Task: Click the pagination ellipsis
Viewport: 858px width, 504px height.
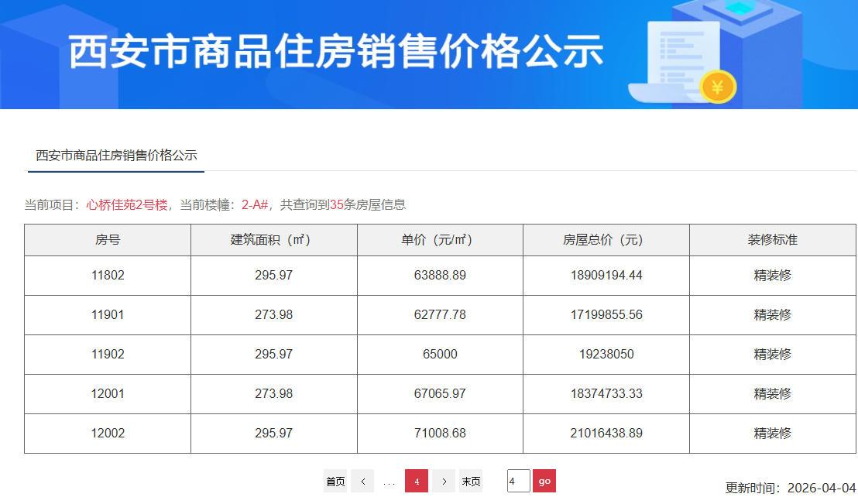Action: [x=389, y=481]
